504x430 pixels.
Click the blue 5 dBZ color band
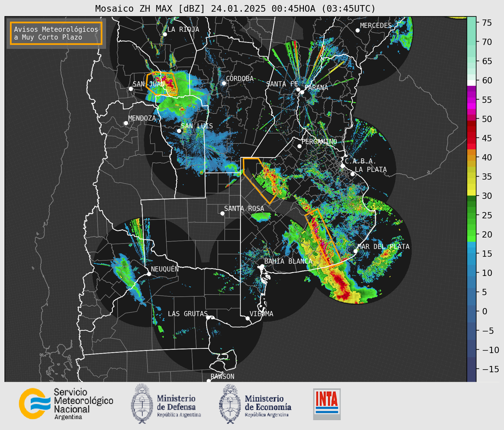pos(471,292)
